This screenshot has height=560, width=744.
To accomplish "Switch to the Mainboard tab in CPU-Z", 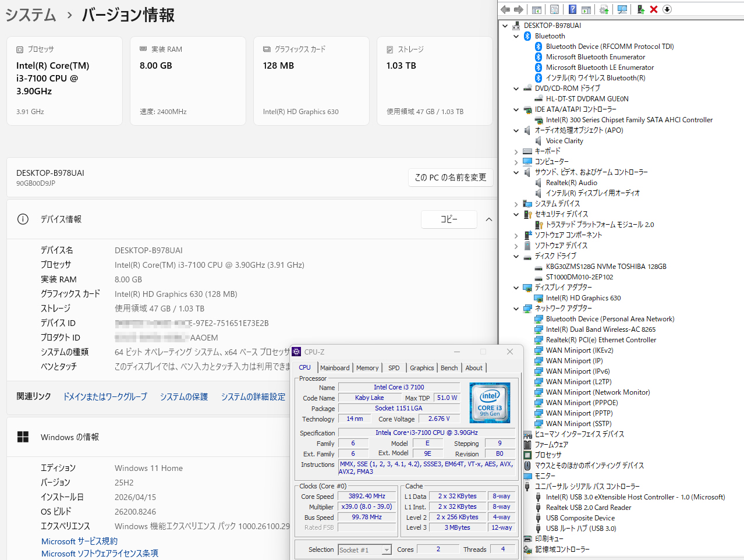I will (x=335, y=368).
